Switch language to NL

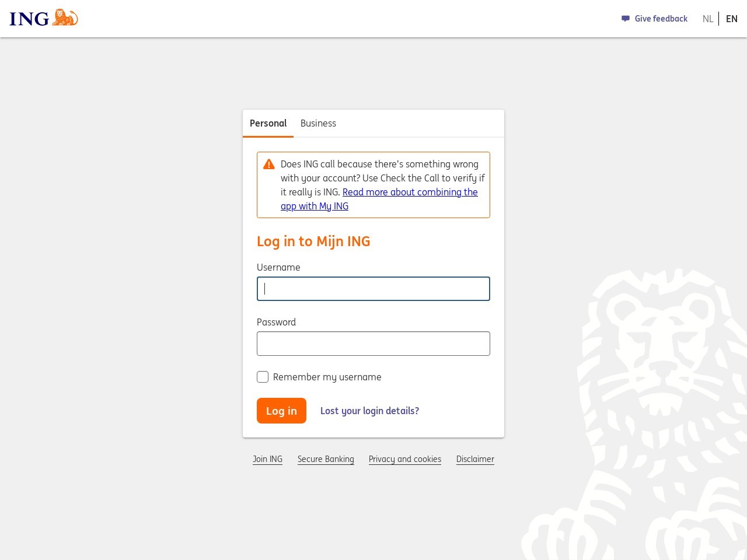coord(708,19)
